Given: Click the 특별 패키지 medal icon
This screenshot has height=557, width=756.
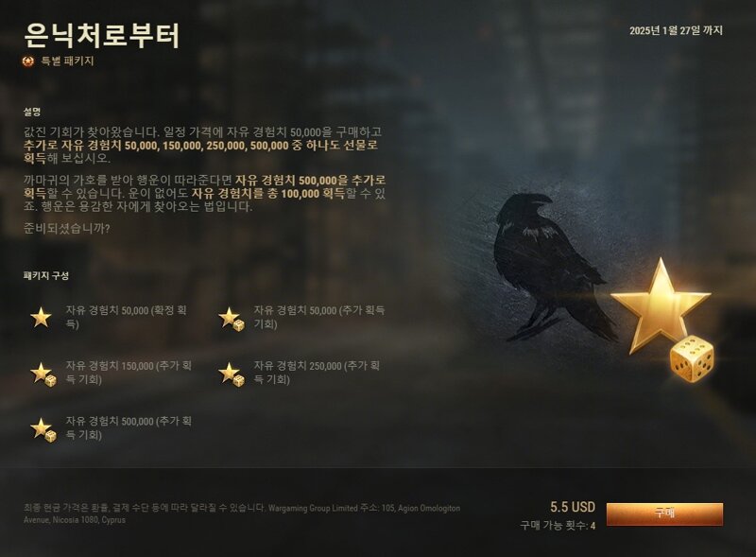Looking at the screenshot, I should point(28,61).
